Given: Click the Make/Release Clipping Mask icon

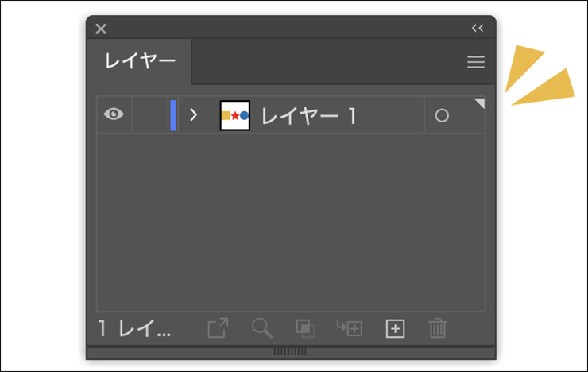Looking at the screenshot, I should click(x=305, y=328).
